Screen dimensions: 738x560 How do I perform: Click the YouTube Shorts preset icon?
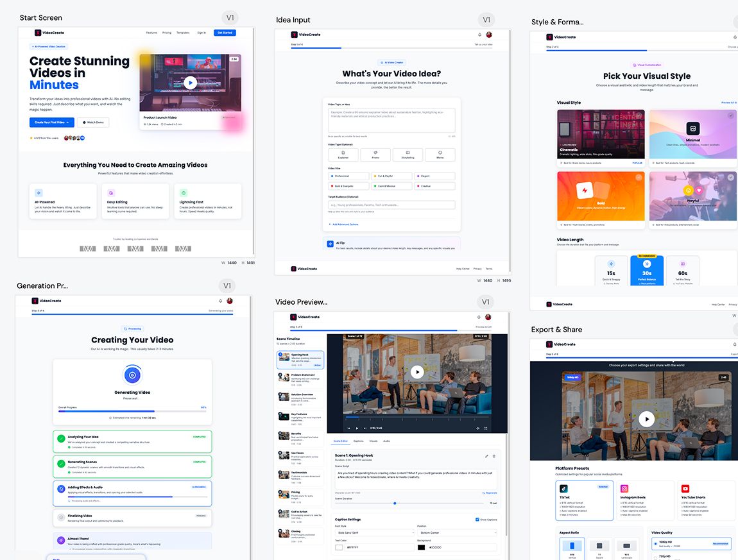[x=685, y=489]
